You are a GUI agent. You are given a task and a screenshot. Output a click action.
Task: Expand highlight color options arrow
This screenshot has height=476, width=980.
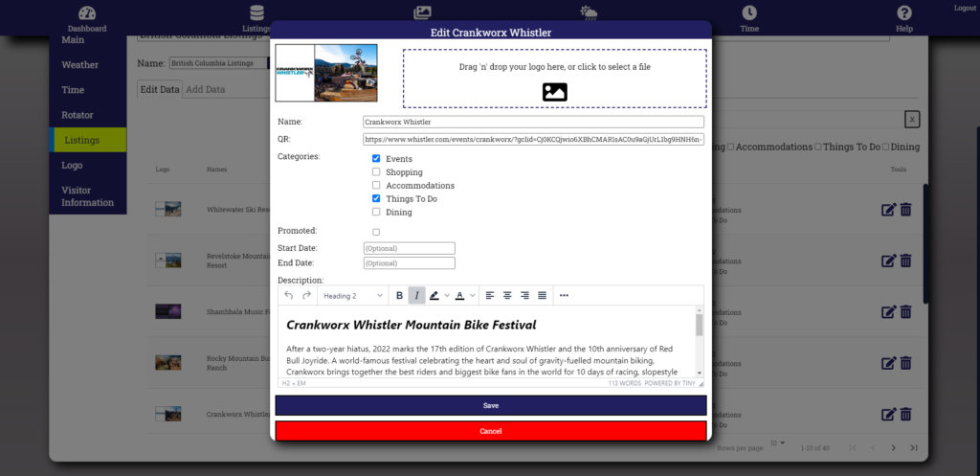(447, 295)
